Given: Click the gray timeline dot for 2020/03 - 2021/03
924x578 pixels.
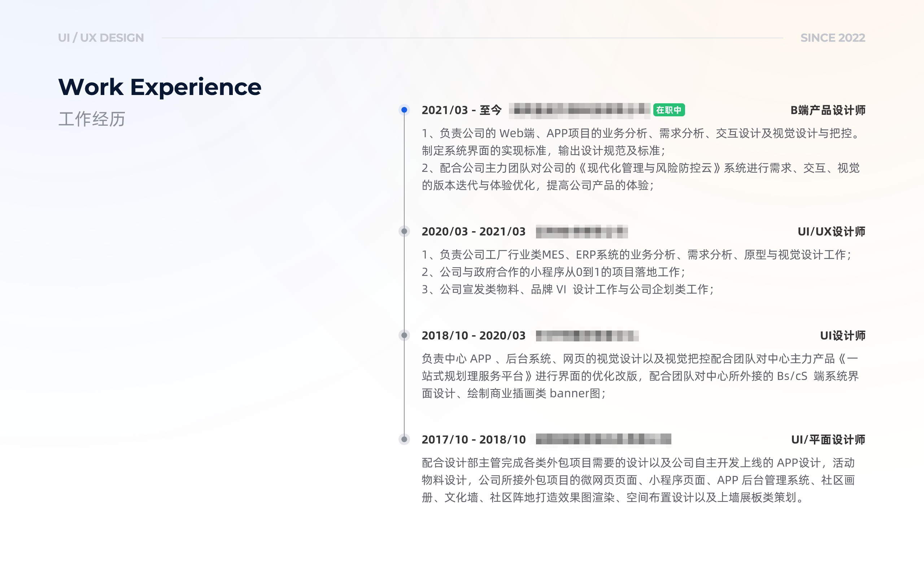Looking at the screenshot, I should (x=404, y=231).
